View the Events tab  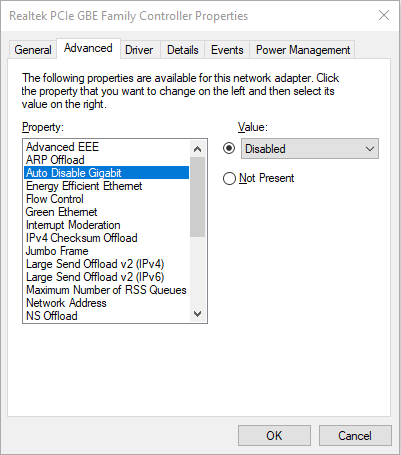227,50
